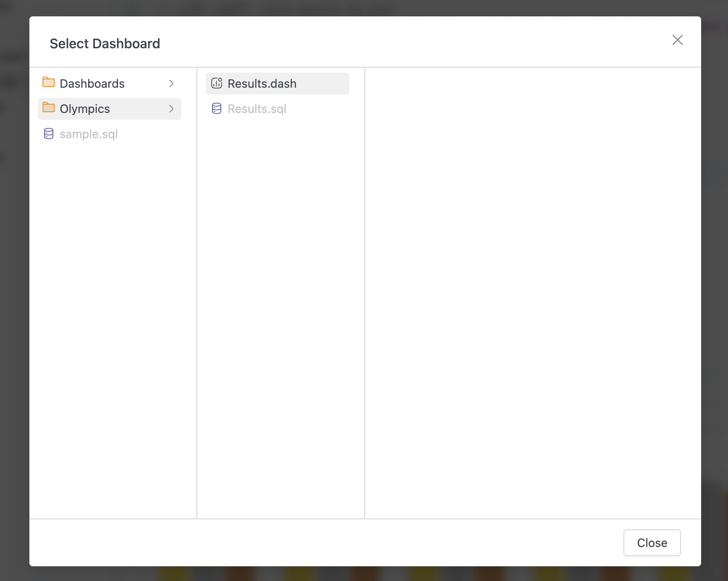This screenshot has height=581, width=728.
Task: Click the folder icon beside Dashboards
Action: 48,83
